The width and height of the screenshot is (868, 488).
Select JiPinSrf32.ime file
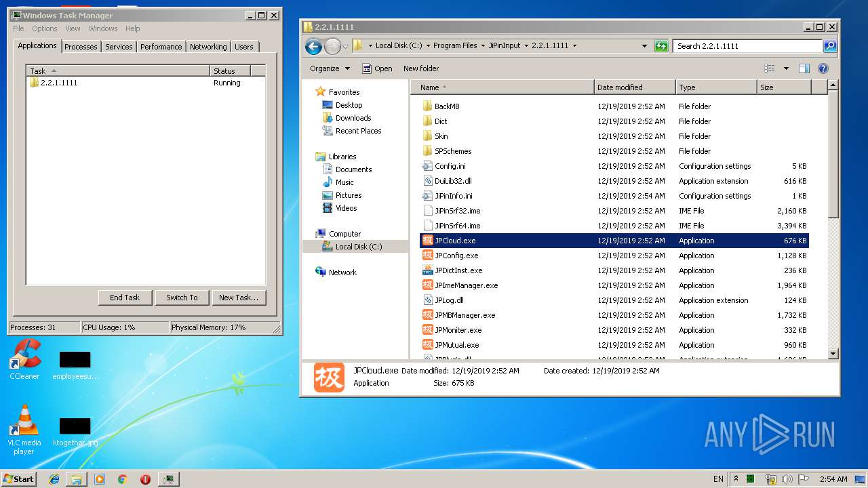(457, 211)
